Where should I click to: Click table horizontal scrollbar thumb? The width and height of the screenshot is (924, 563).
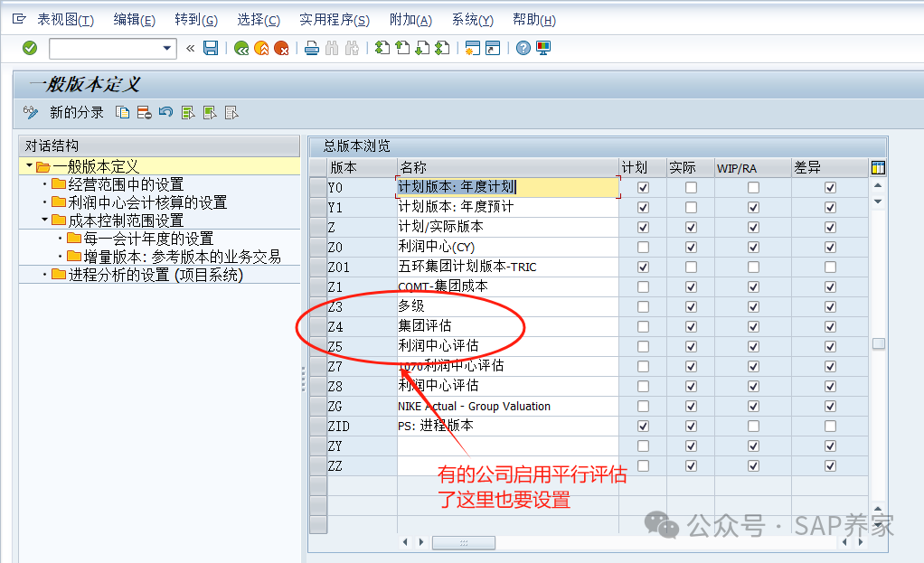[464, 542]
